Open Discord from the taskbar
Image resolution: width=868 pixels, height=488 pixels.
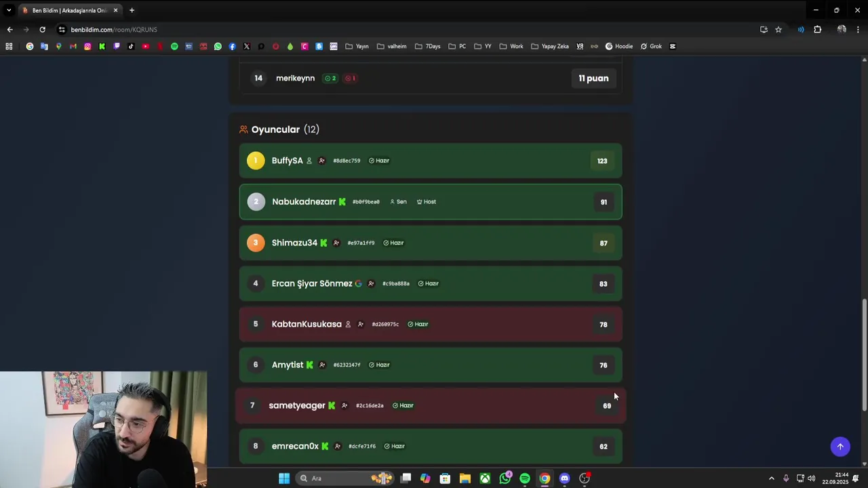564,479
